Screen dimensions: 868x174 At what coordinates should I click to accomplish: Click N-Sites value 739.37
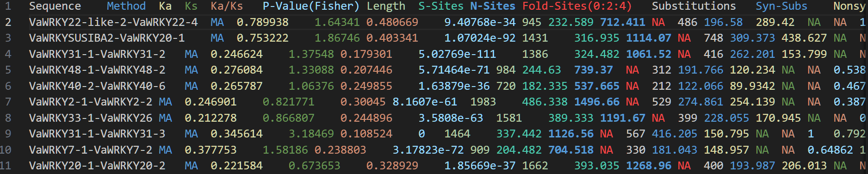coord(594,70)
